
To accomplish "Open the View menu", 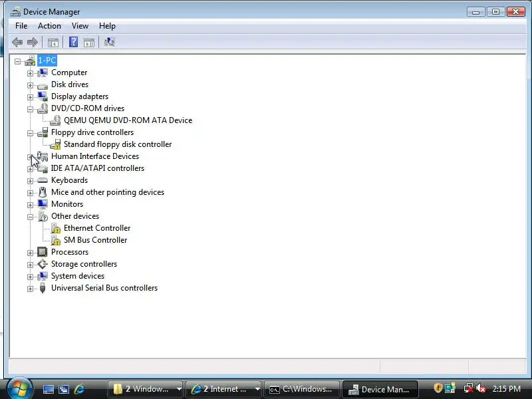I will pos(80,26).
